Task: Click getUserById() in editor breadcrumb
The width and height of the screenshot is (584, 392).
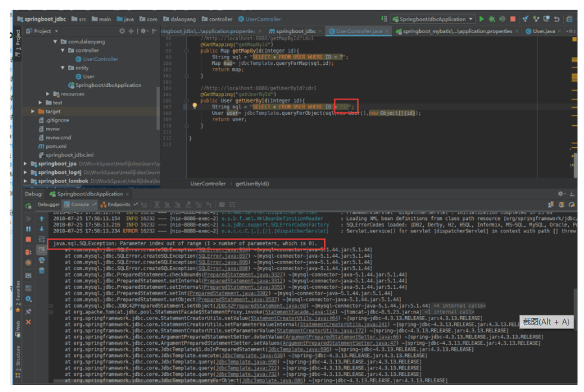Action: pos(252,184)
